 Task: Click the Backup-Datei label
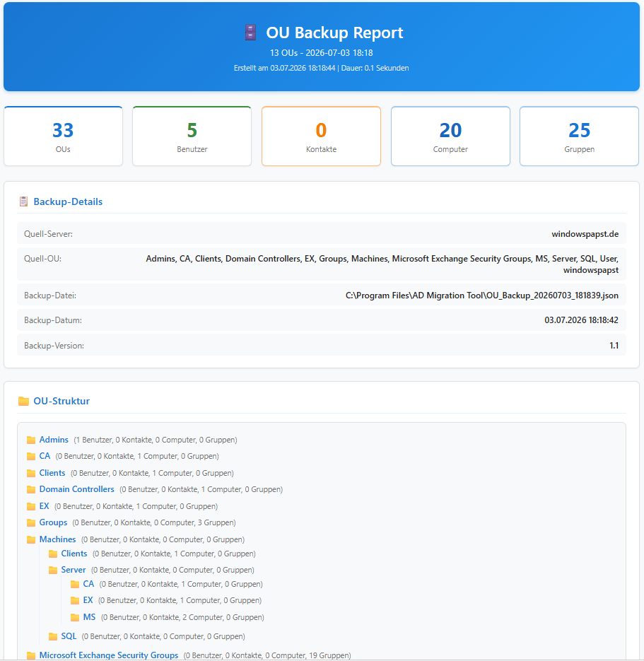(50, 296)
